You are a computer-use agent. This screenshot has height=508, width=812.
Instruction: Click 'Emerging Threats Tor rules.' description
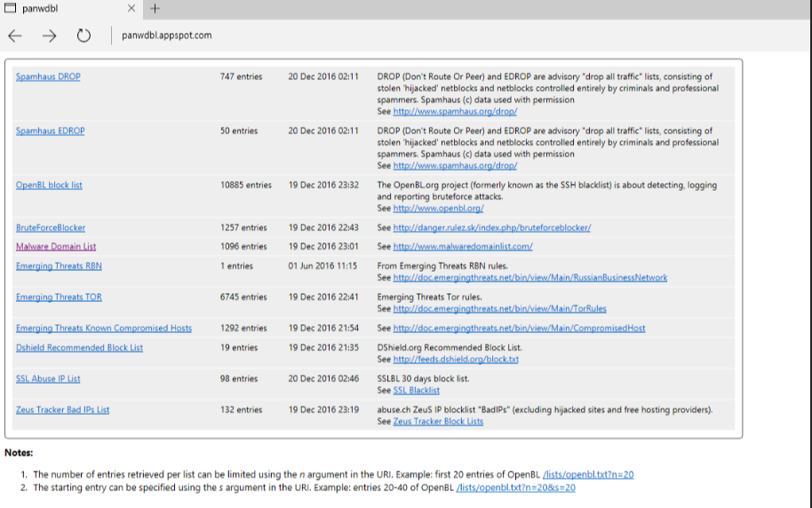tap(429, 298)
